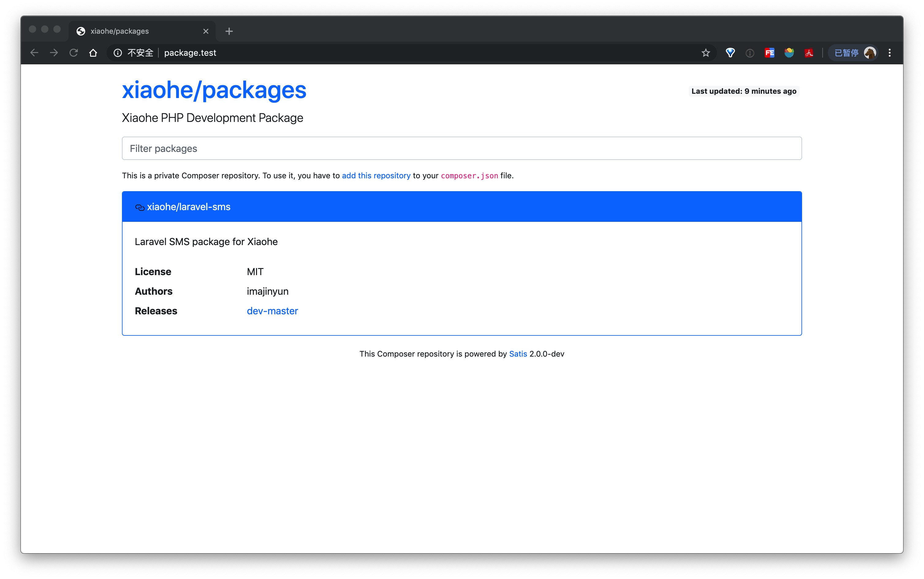Click the Laravel SMS package for Xiaohe description
The image size is (924, 579).
coord(206,242)
